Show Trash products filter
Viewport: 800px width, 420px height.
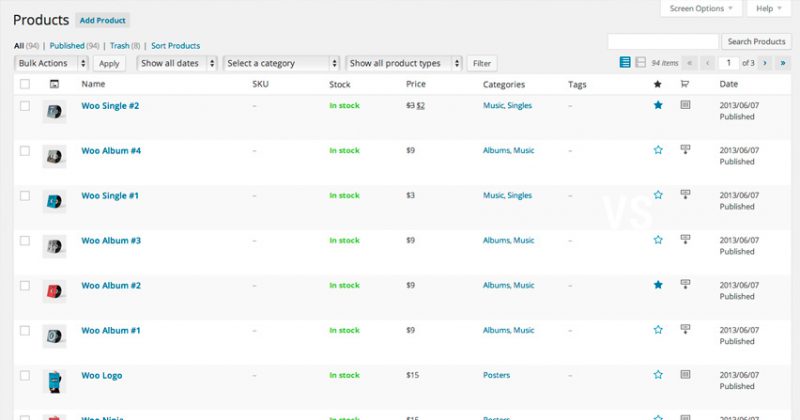[119, 45]
